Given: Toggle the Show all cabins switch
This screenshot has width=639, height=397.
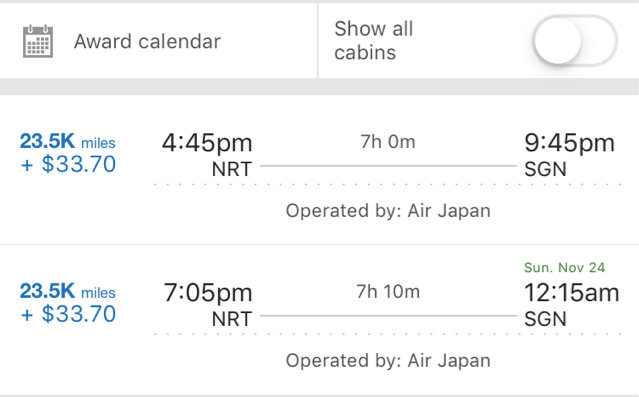Looking at the screenshot, I should [x=575, y=41].
